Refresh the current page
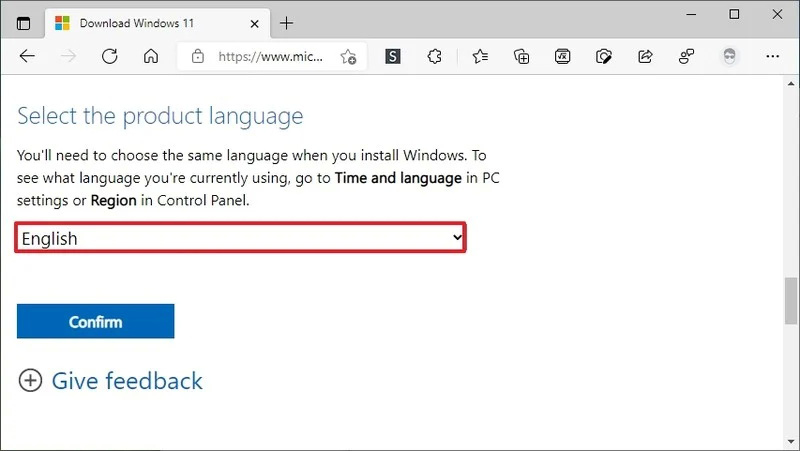Screen dimensions: 800x451 110,56
